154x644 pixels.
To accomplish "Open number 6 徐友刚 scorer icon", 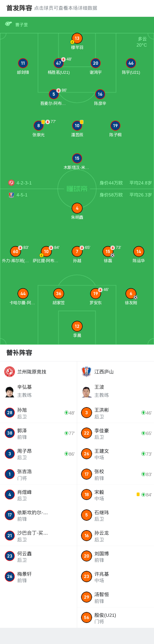I will click(131, 294).
